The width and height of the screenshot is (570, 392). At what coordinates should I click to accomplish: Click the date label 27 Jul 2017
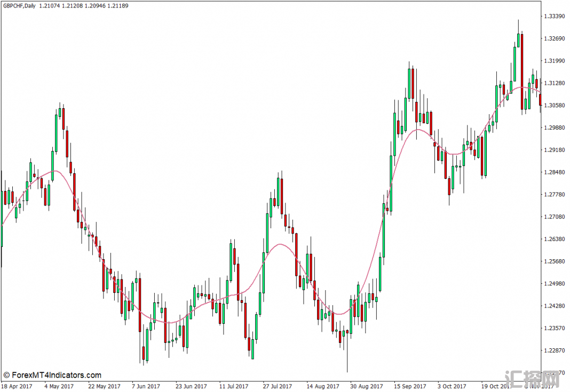(278, 386)
